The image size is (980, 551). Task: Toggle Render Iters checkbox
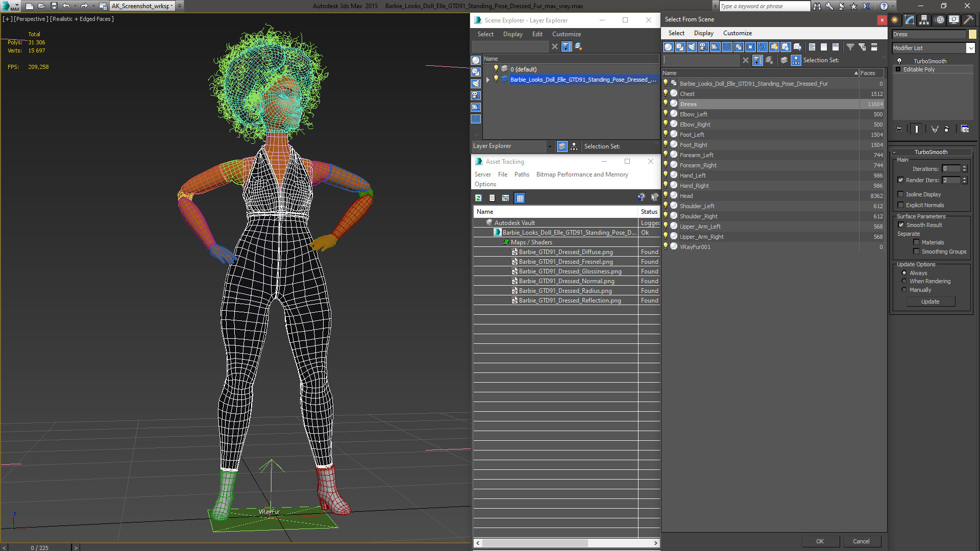900,180
